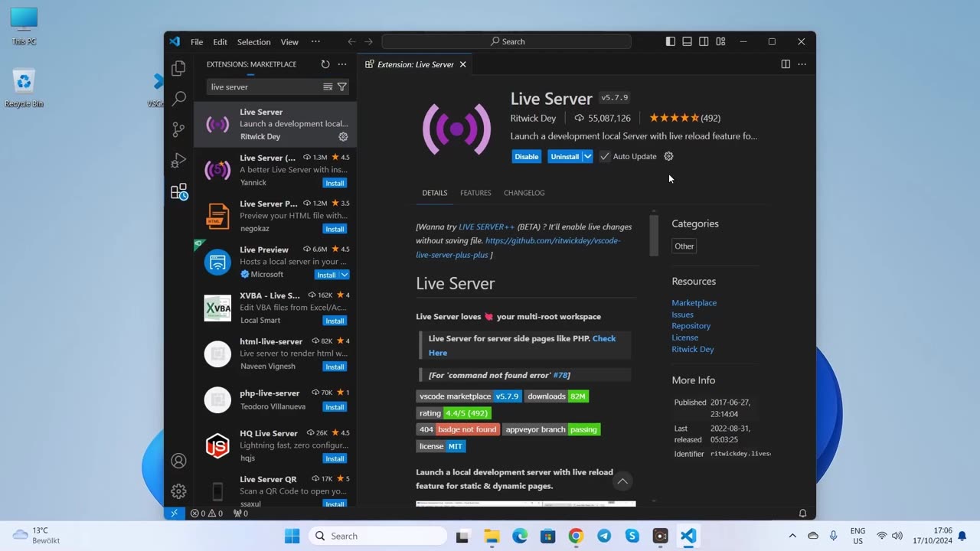Disable the Live Server extension
Screen dimensions: 980x551
click(x=527, y=156)
